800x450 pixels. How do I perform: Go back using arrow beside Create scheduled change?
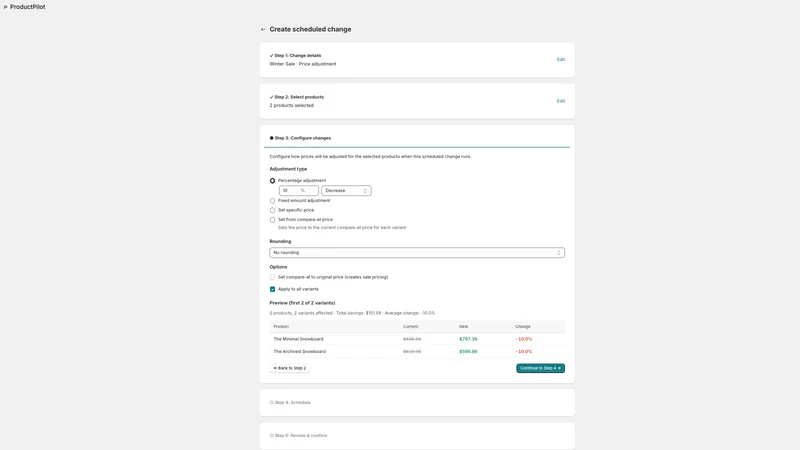click(x=263, y=30)
